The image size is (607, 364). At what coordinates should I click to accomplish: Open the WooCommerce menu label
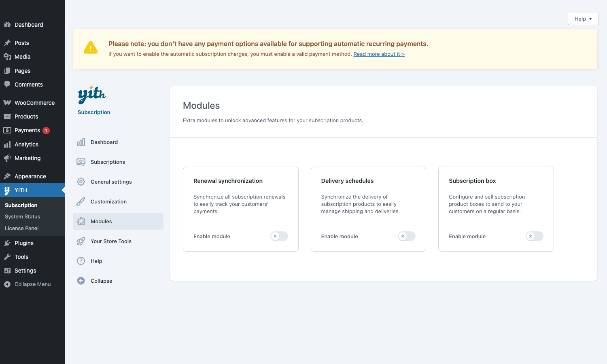click(35, 103)
